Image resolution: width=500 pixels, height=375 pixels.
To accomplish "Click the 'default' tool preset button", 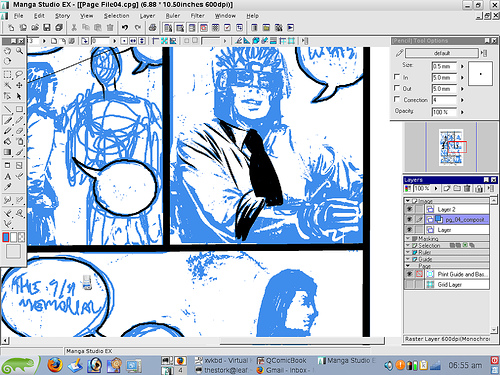I will pos(442,53).
